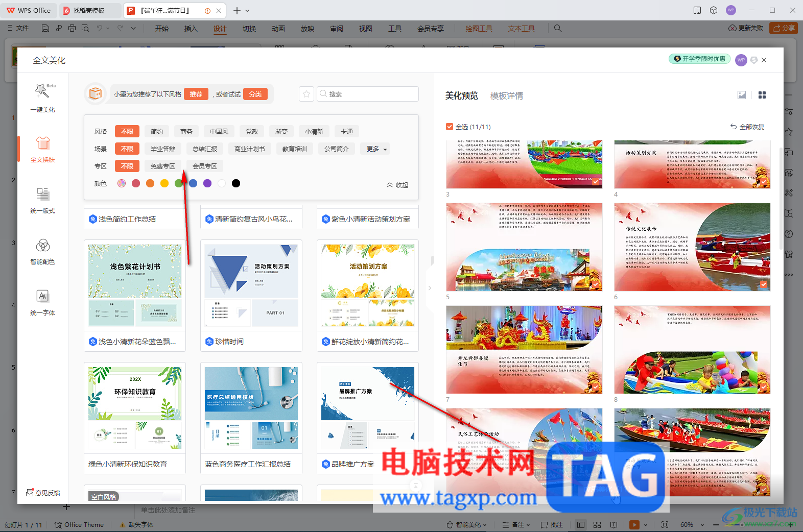Toggle the 全选 (11/11) checkbox
This screenshot has width=803, height=532.
450,127
